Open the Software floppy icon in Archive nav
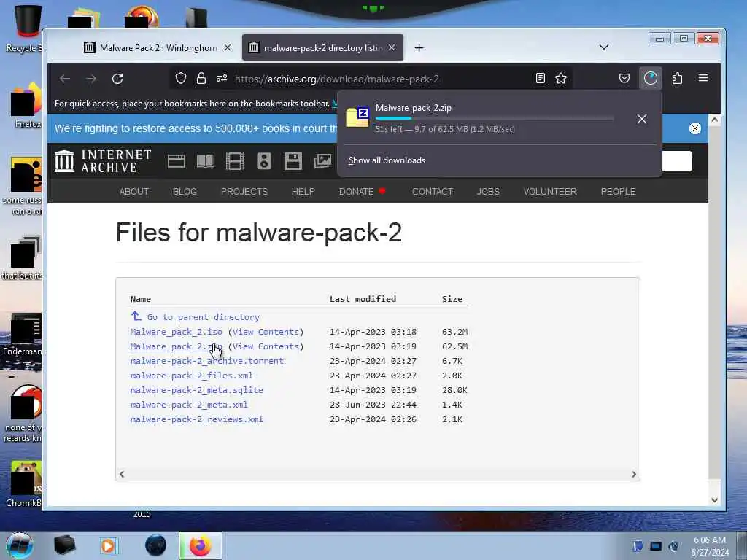Viewport: 747px width, 560px height. pos(293,161)
